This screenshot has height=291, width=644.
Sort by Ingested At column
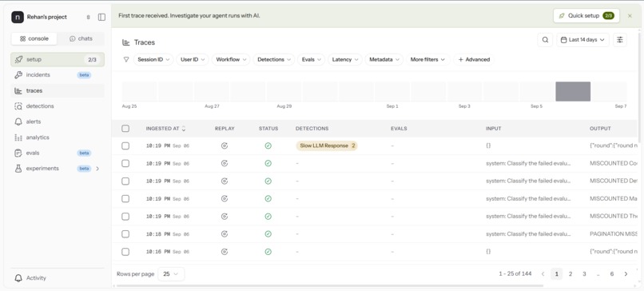[165, 129]
